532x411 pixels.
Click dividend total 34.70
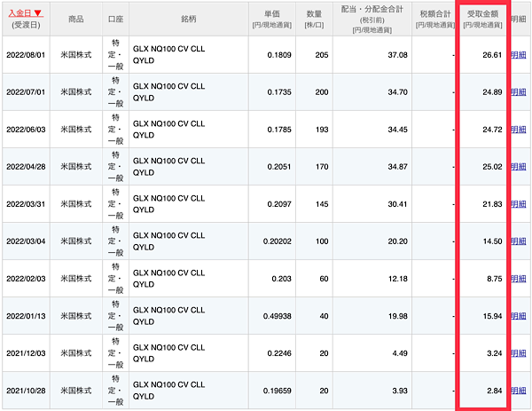coord(397,92)
